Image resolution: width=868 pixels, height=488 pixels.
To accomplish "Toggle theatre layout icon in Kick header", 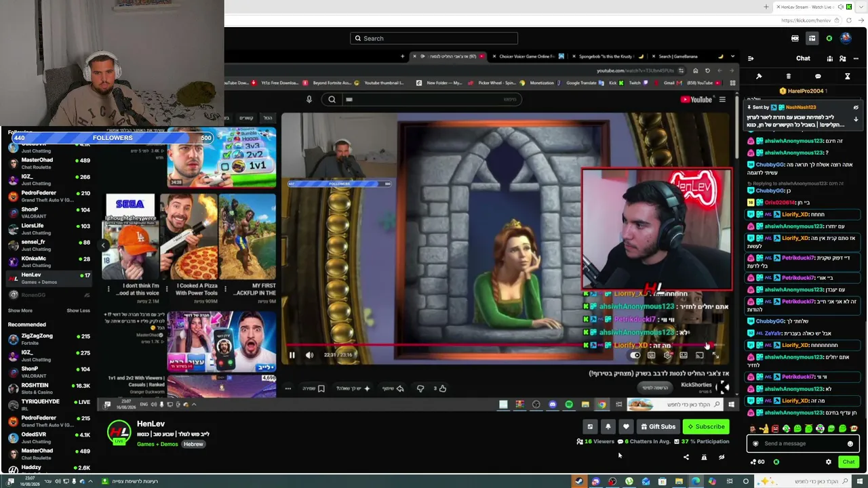I will tap(812, 39).
